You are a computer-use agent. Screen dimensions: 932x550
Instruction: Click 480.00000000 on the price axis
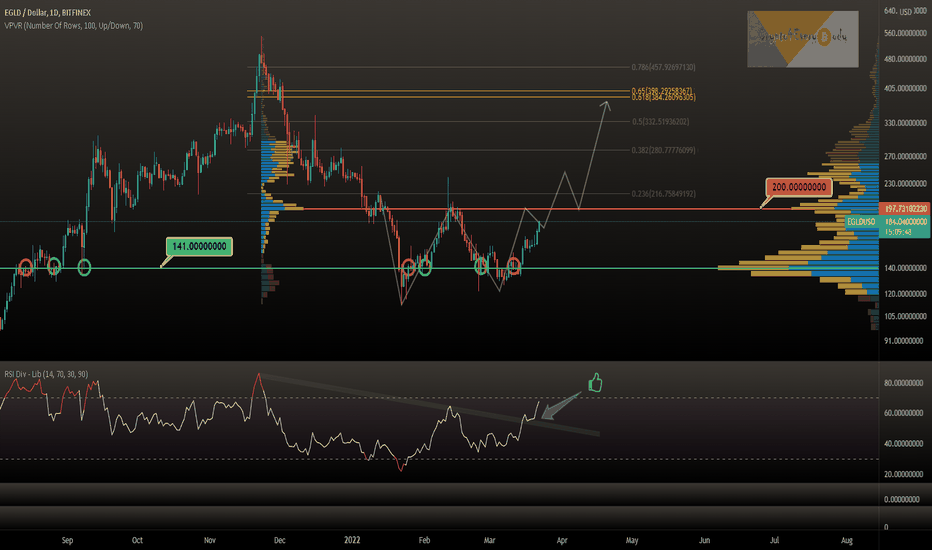coord(905,59)
